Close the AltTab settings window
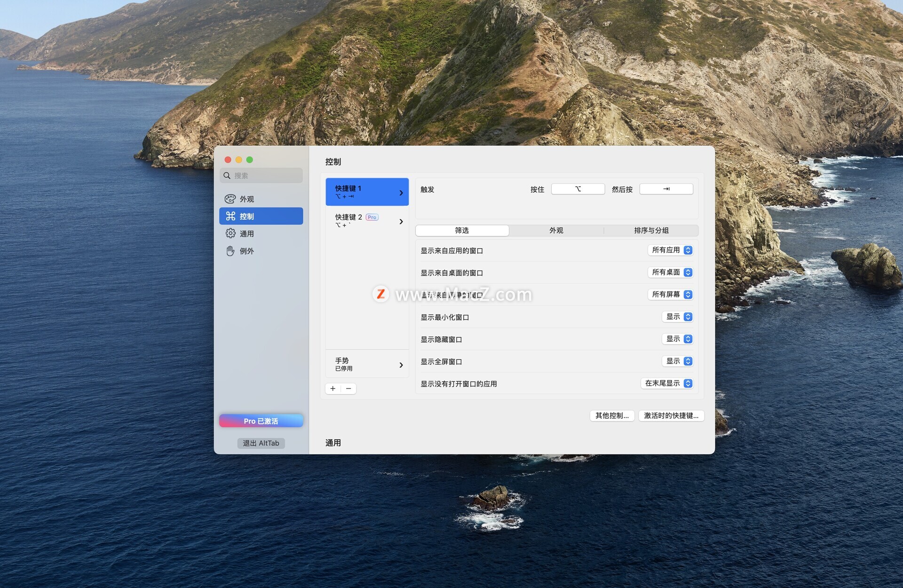 coord(228,160)
